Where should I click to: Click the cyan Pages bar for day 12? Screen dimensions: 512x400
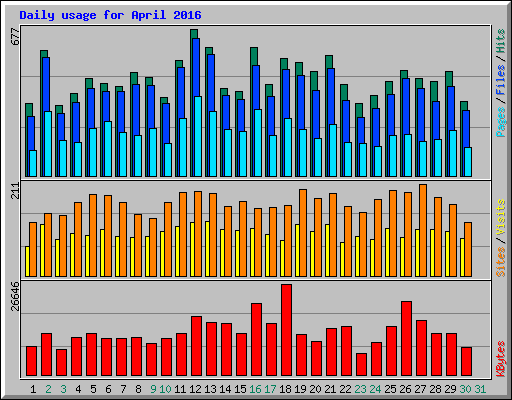click(x=198, y=136)
